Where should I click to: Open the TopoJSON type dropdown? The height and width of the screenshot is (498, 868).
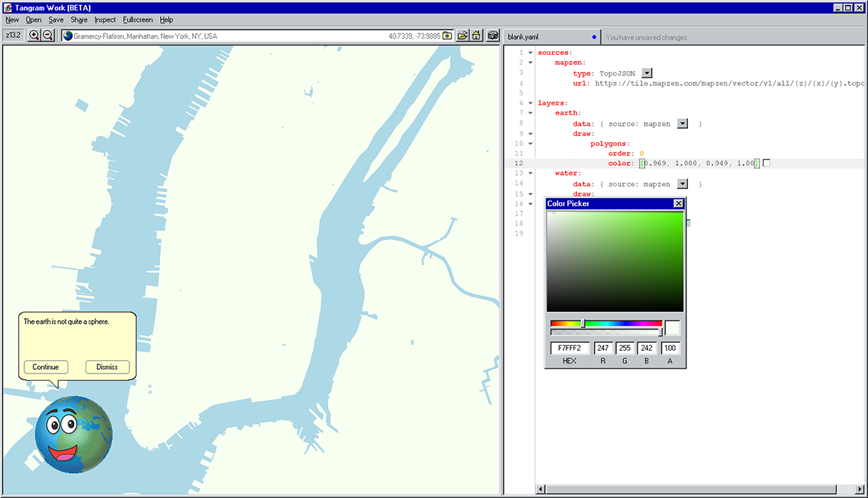(x=647, y=73)
